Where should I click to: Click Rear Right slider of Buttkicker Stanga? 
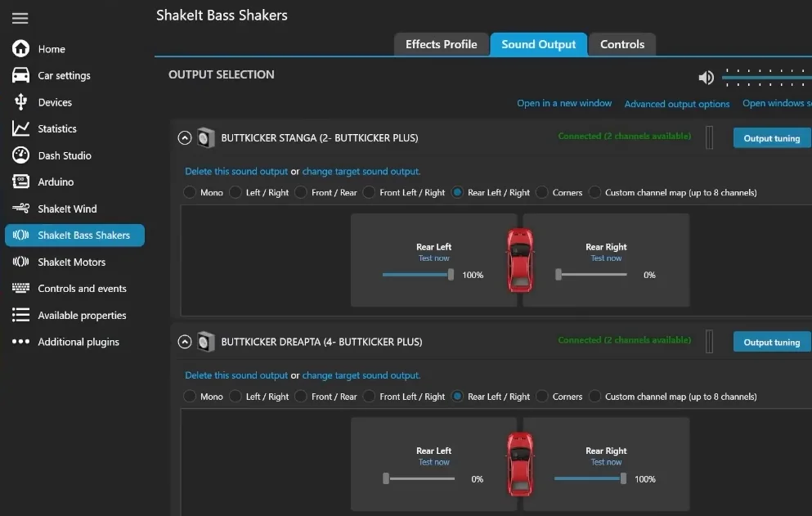(591, 275)
